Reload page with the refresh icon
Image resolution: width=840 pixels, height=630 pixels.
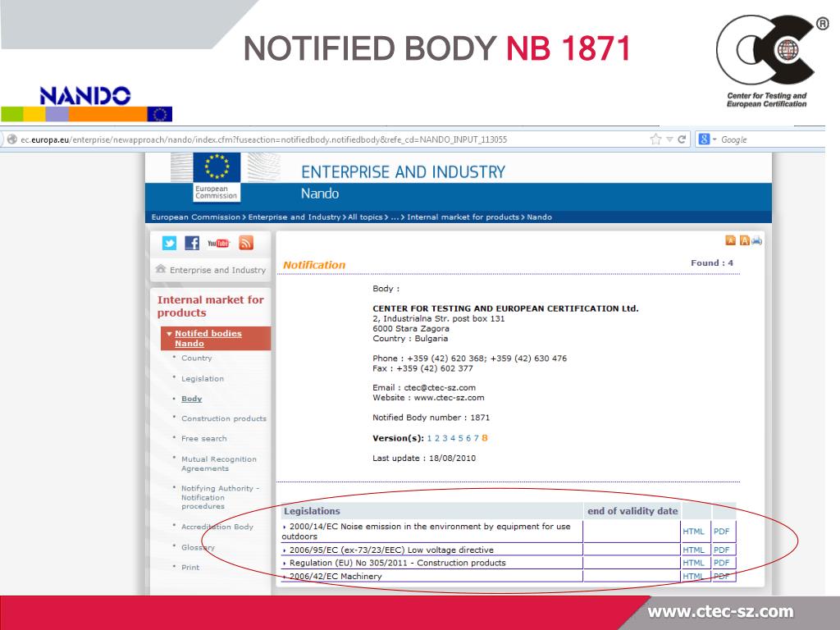coord(682,139)
